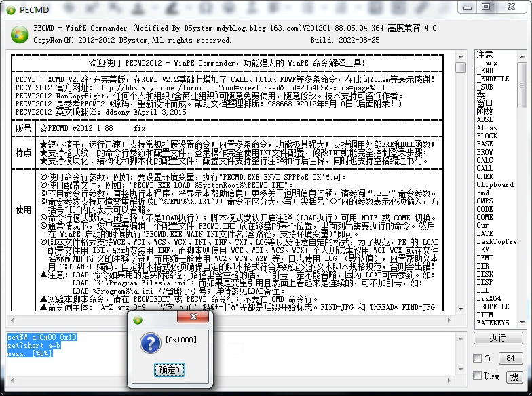
Task: Click the script line 'mess. [%b%]'
Action: click(x=30, y=353)
